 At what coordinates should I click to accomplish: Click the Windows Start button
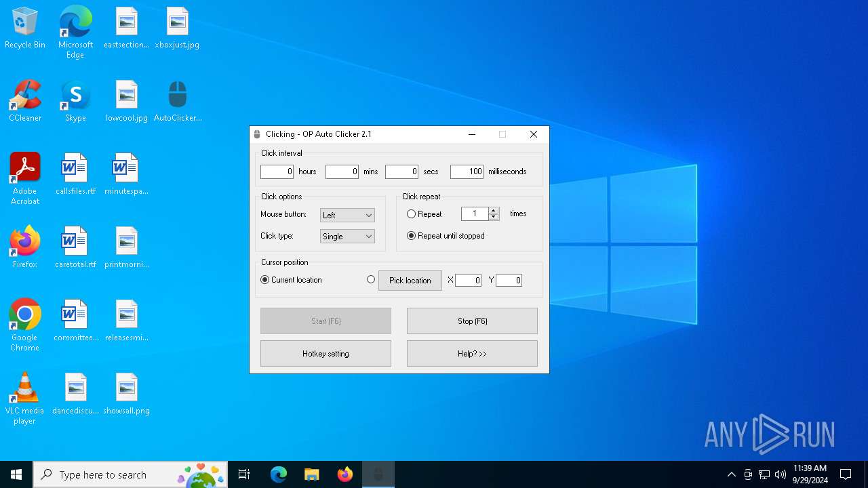(16, 474)
